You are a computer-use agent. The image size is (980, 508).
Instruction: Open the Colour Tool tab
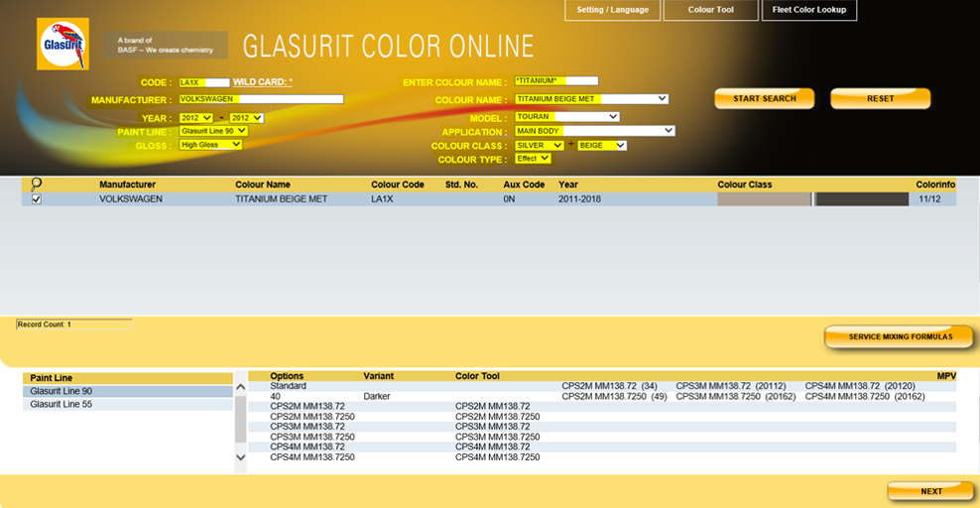click(x=710, y=10)
